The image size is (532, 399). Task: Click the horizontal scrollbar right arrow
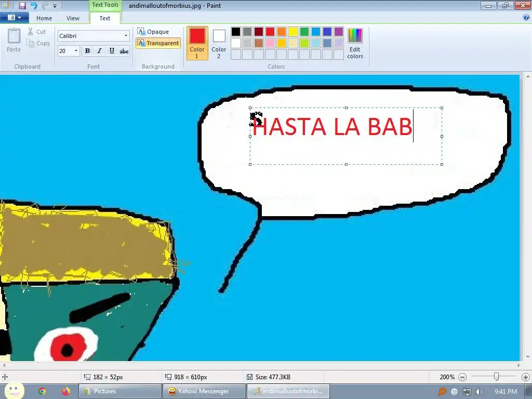pyautogui.click(x=519, y=365)
